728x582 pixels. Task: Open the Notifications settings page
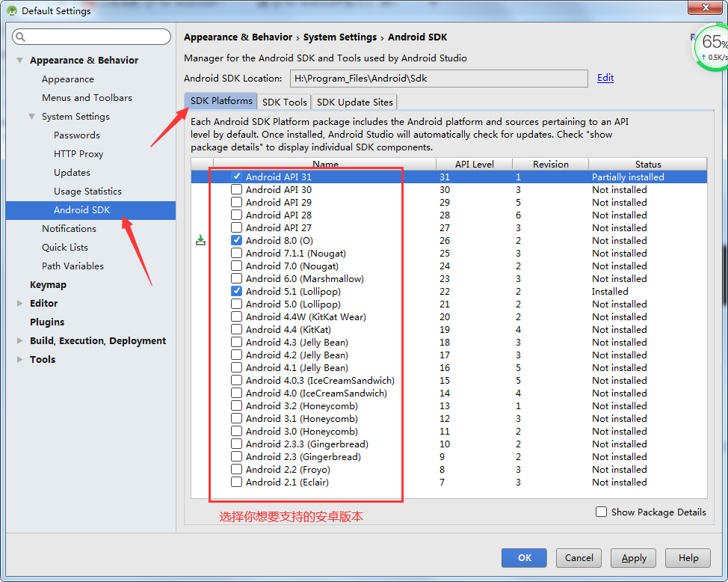[x=69, y=229]
